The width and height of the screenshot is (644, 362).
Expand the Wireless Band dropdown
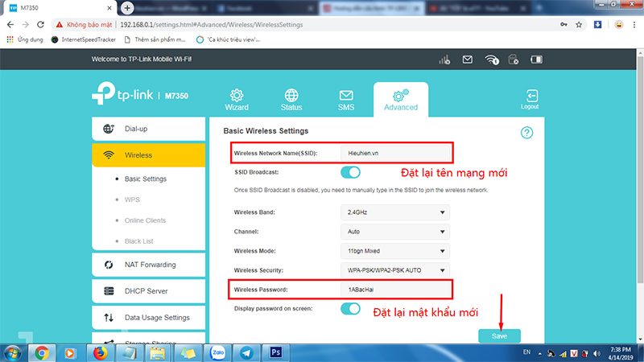[394, 212]
